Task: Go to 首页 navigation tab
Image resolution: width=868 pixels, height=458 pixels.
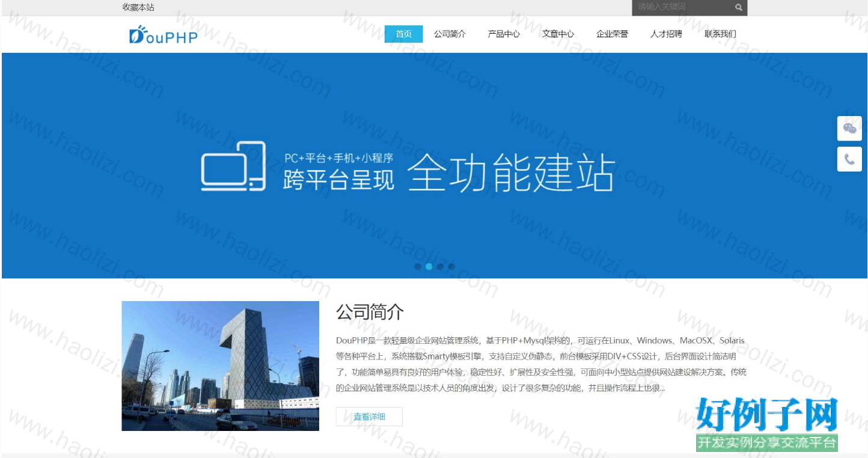Action: pyautogui.click(x=403, y=34)
